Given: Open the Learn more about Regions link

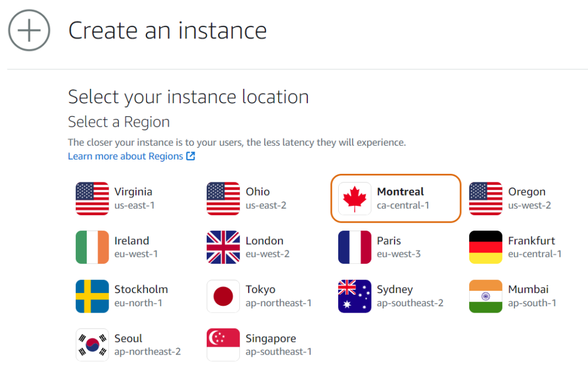Looking at the screenshot, I should 125,156.
